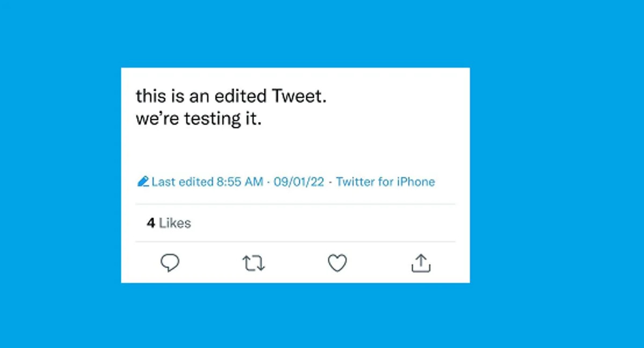Select the 09/01/22 date
The image size is (644, 348).
[x=299, y=182]
